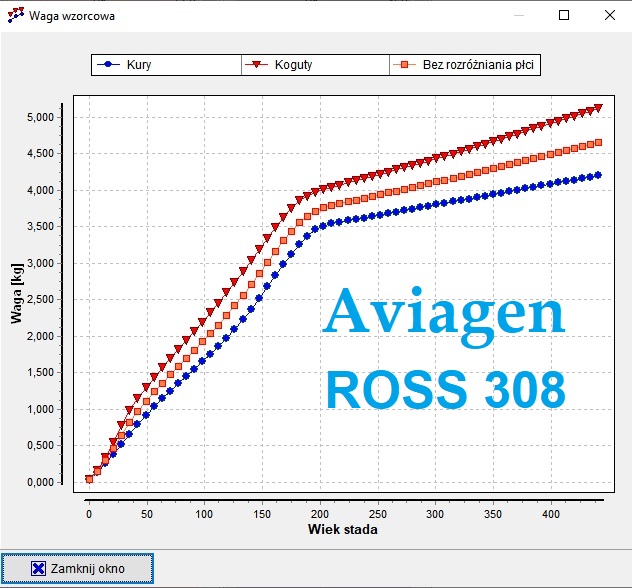The width and height of the screenshot is (632, 588).
Task: Click the app icon in the title bar
Action: pos(15,16)
